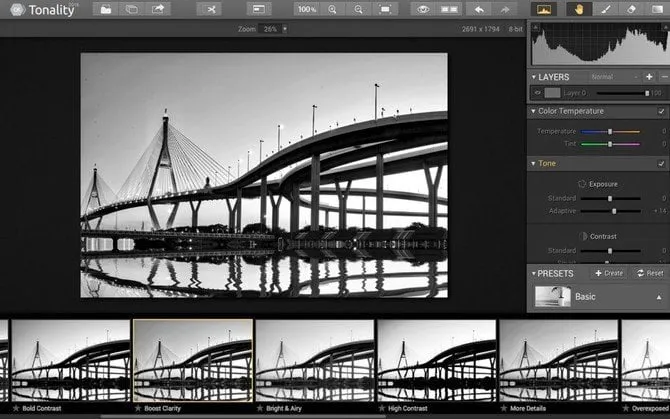Toggle the preview eye icon in toolbar

(424, 9)
